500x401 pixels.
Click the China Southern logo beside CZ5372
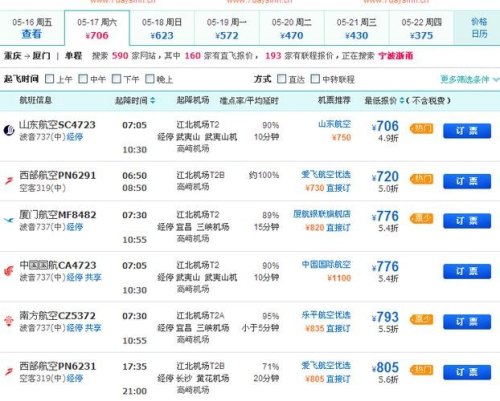[9, 321]
